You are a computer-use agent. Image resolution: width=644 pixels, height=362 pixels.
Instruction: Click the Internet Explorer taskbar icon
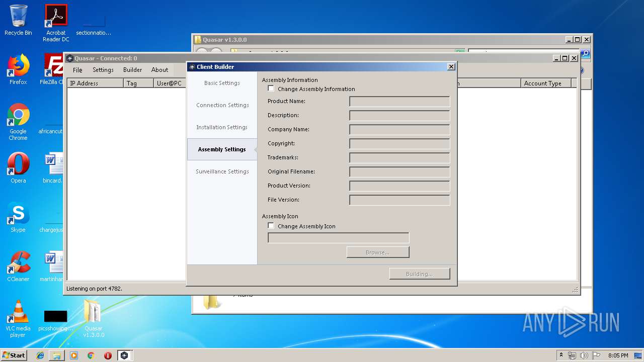[x=40, y=355]
